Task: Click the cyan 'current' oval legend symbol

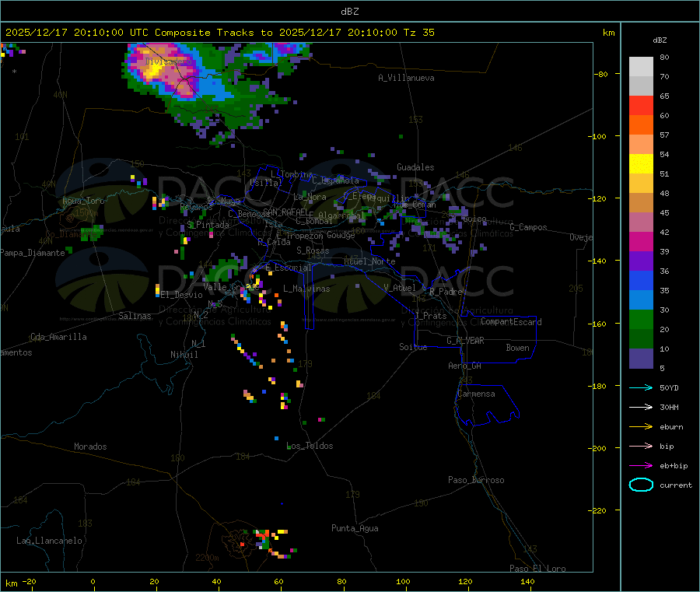Action: (x=641, y=485)
